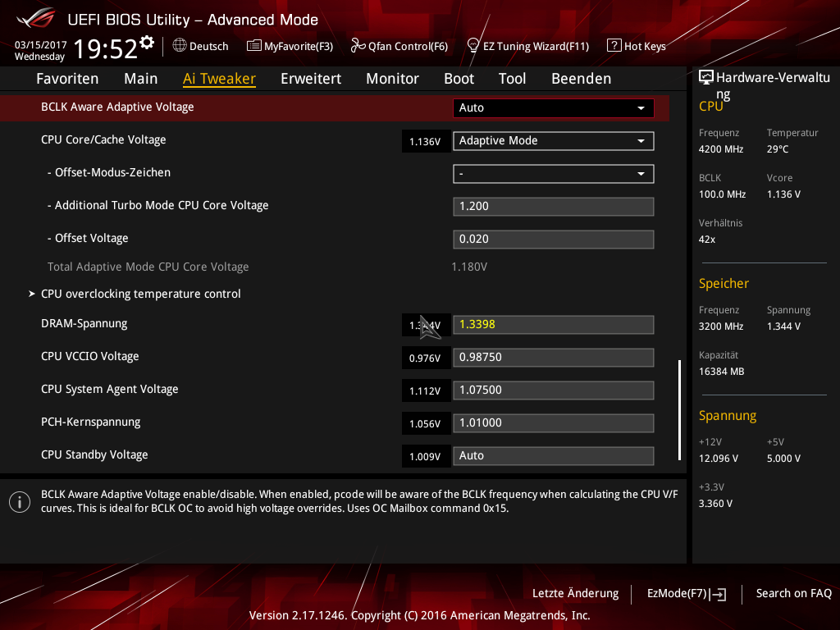Viewport: 840px width, 630px height.
Task: Click Total Adaptive Mode CPU Core Voltage label
Action: 148,267
